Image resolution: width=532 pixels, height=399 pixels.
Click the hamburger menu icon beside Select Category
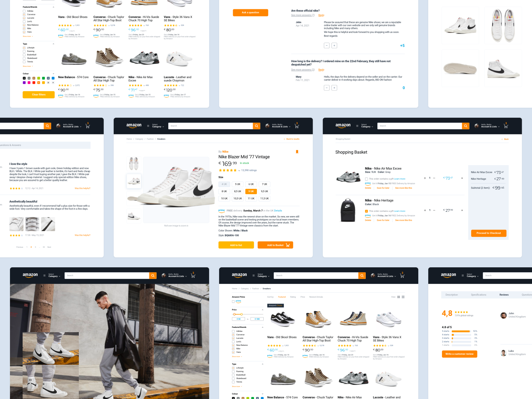(148, 126)
